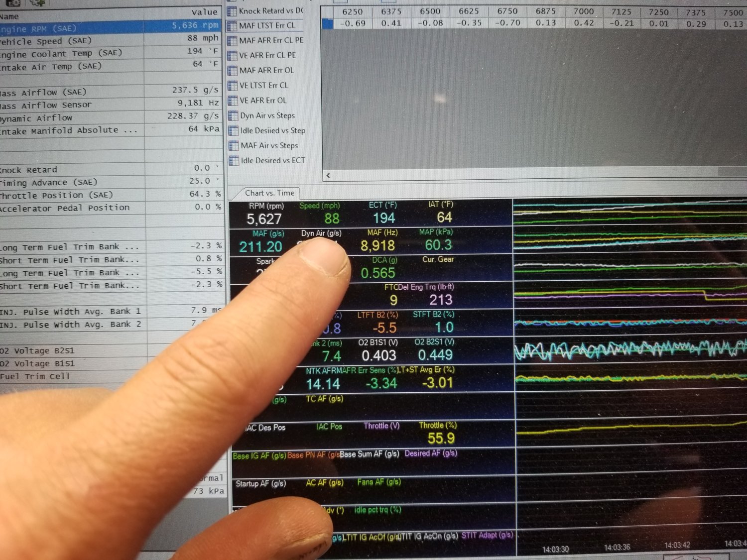747x560 pixels.
Task: Select the 0.42 histogram cell
Action: click(583, 23)
